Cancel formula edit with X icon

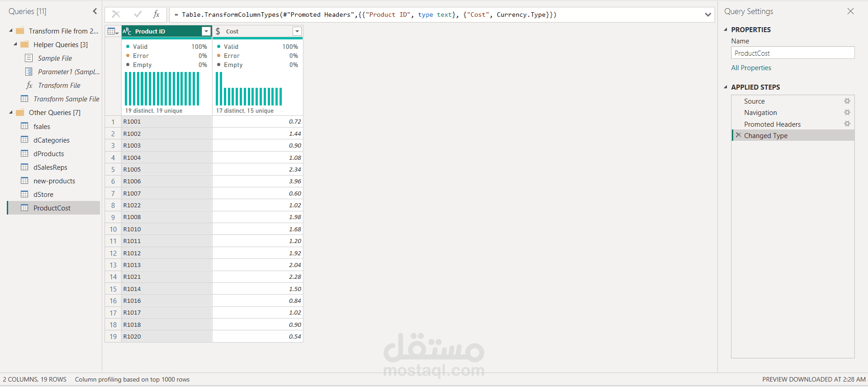point(116,14)
